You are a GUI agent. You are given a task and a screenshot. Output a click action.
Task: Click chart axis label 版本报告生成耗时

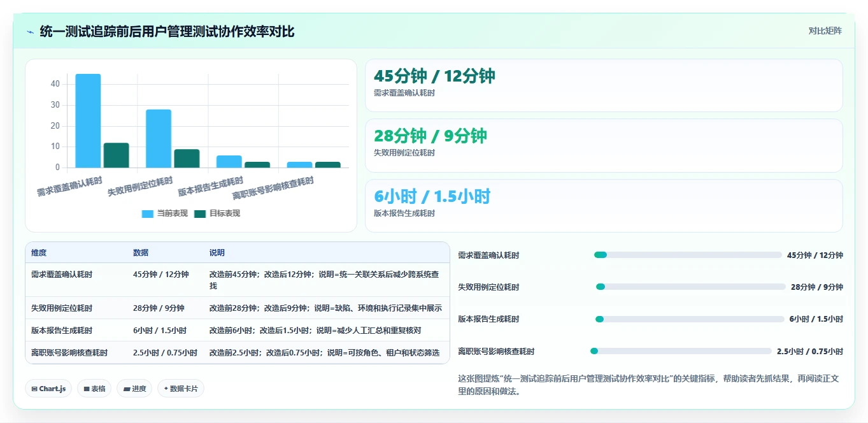211,187
